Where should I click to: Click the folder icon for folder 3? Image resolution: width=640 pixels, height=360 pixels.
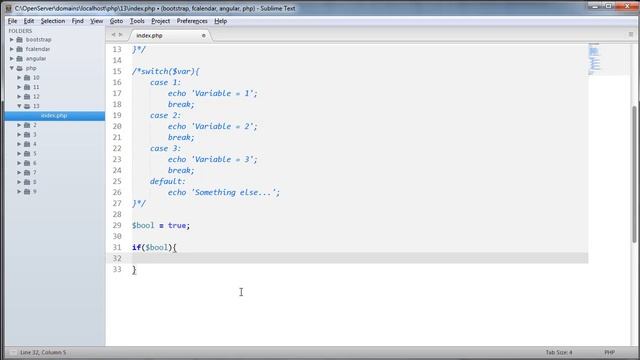pos(27,135)
